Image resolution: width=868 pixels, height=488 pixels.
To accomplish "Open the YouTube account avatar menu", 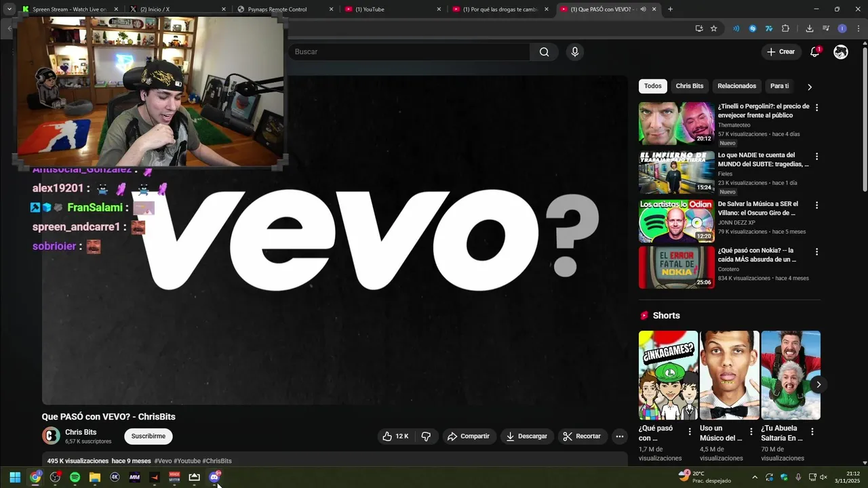I will [841, 52].
